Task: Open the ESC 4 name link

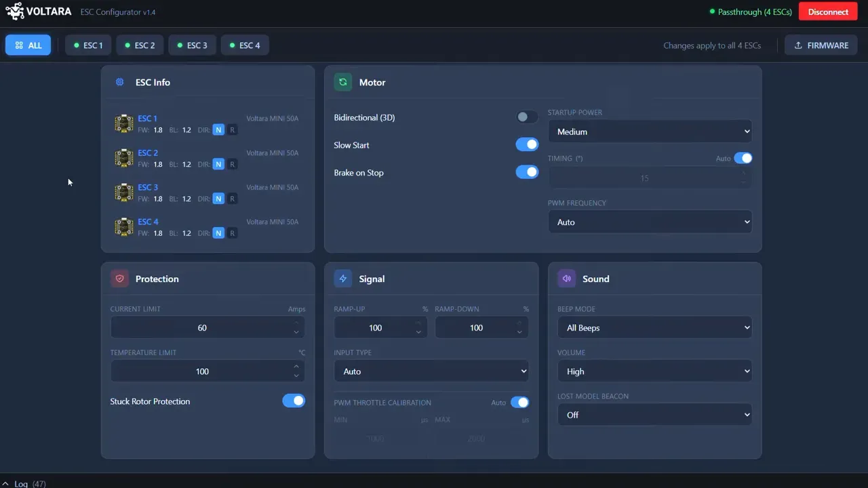Action: (x=148, y=222)
